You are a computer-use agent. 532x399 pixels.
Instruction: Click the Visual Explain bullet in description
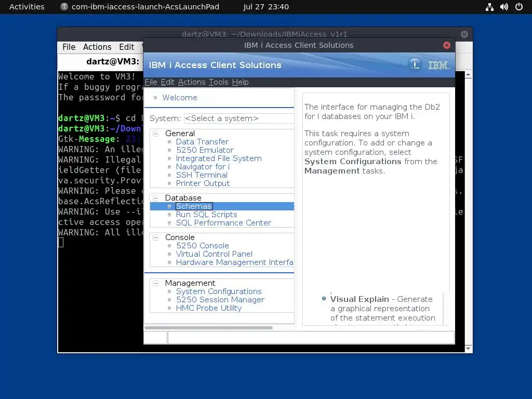pyautogui.click(x=324, y=299)
